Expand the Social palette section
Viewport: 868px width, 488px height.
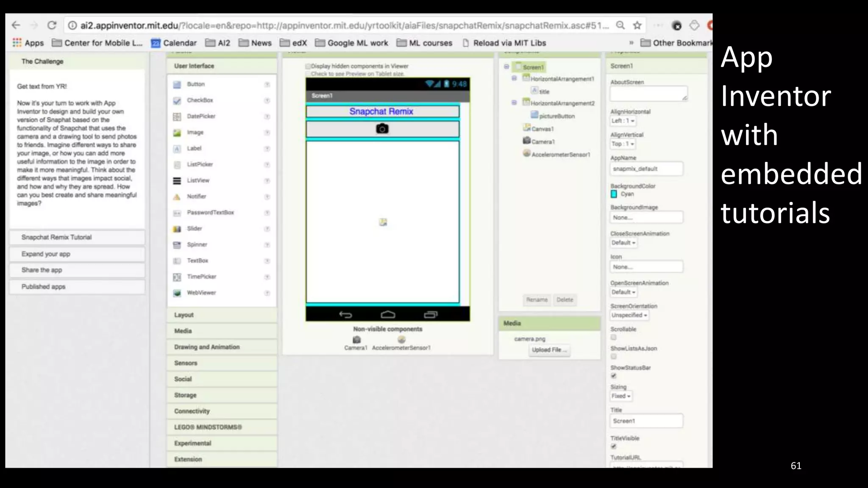coord(222,379)
